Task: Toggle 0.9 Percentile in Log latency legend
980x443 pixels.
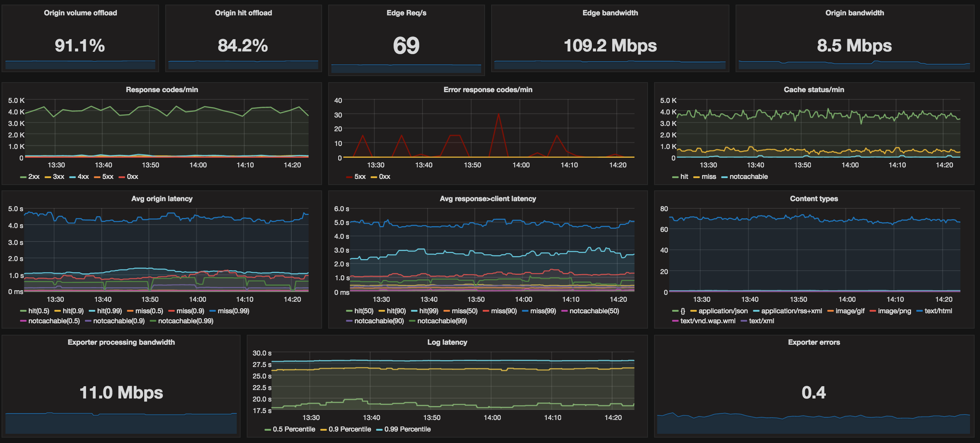Action: pos(350,429)
